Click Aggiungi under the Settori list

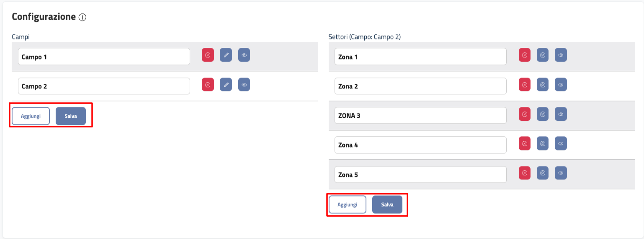coord(347,205)
